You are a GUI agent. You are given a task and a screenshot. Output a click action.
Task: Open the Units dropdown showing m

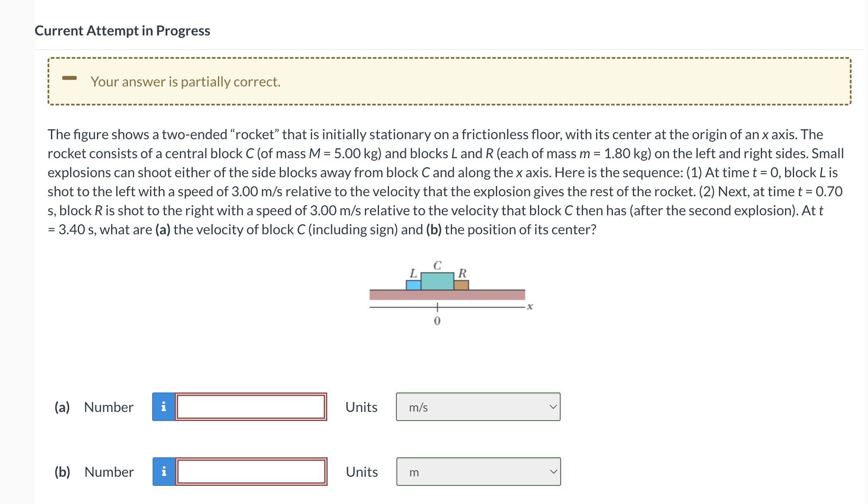coord(478,472)
